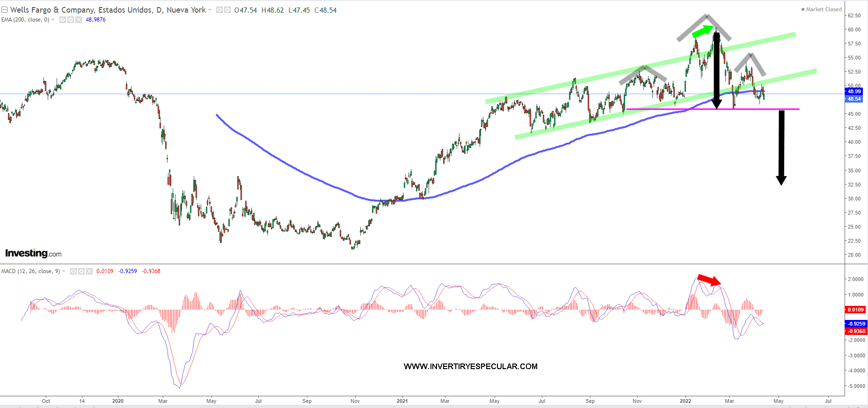Click the 2021 label on time axis
Screen dimensions: 868x408
pos(402,401)
